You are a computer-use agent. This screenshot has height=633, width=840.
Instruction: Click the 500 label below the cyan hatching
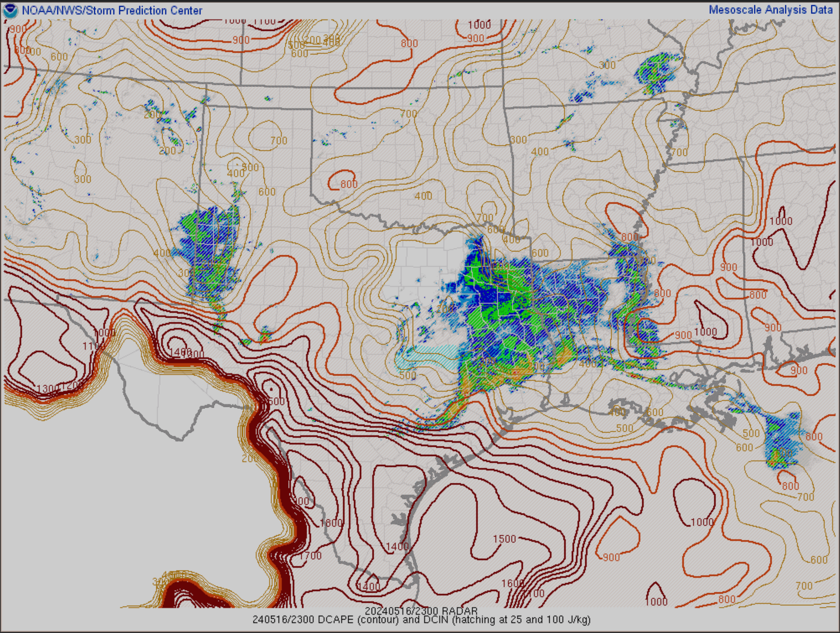click(x=407, y=376)
